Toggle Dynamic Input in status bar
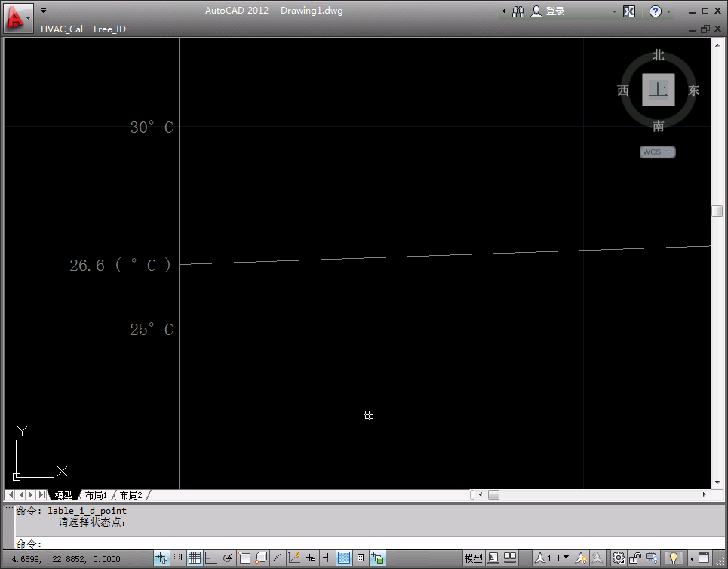Screen dimensions: 728x569 click(x=311, y=558)
